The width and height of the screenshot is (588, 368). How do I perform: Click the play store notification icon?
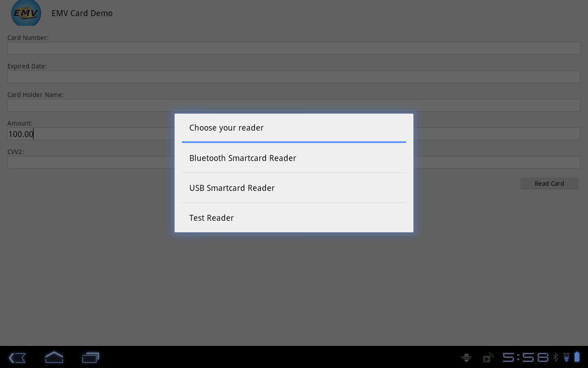[x=488, y=357]
